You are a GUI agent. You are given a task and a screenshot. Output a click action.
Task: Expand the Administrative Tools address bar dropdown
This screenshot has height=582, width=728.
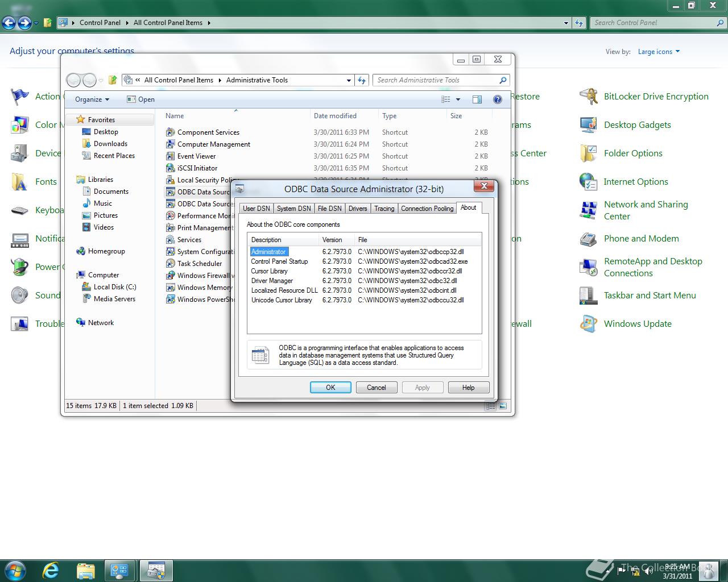coord(349,80)
